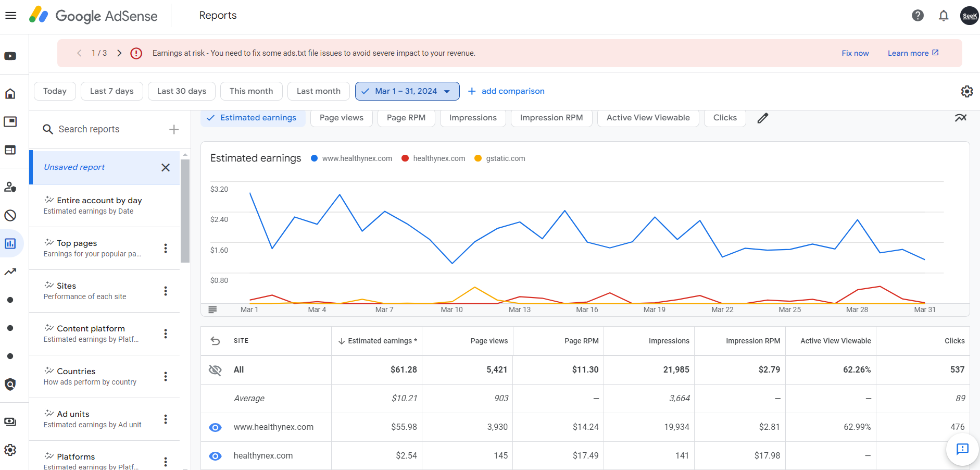Open options menu for Countries report
The height and width of the screenshot is (470, 980).
(x=166, y=377)
